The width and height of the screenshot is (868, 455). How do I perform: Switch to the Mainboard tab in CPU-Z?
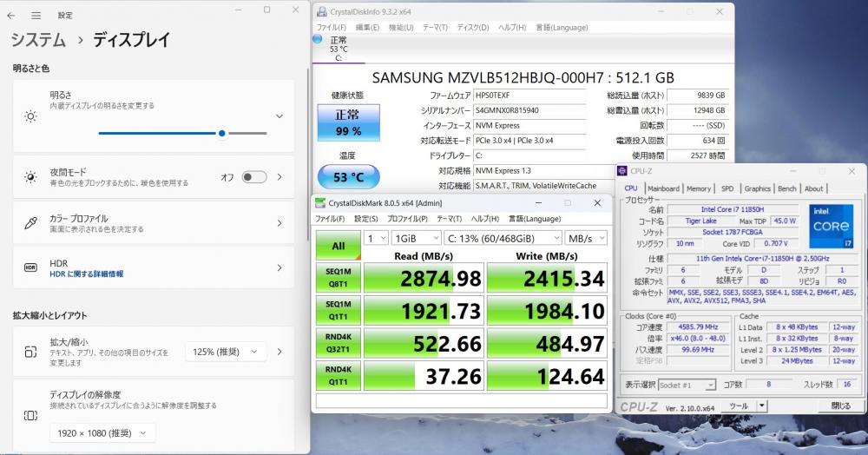pyautogui.click(x=663, y=188)
